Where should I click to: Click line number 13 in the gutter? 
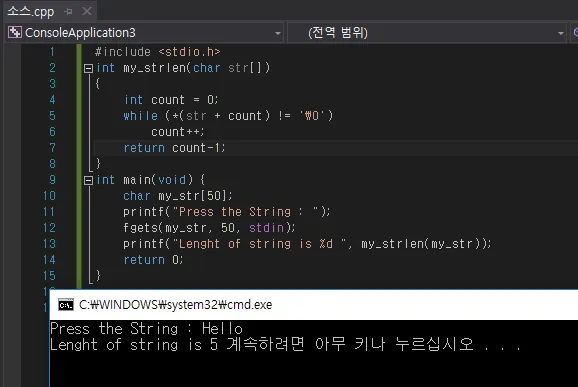point(49,244)
